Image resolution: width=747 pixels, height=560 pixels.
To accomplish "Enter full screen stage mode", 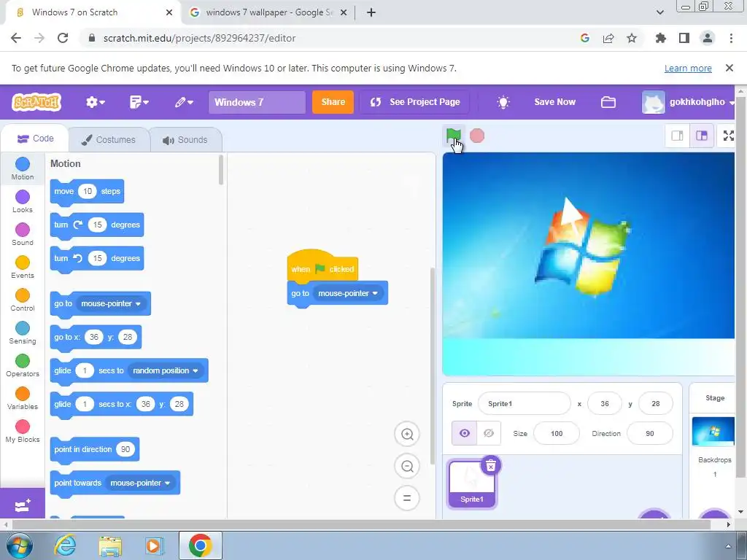I will (x=728, y=136).
